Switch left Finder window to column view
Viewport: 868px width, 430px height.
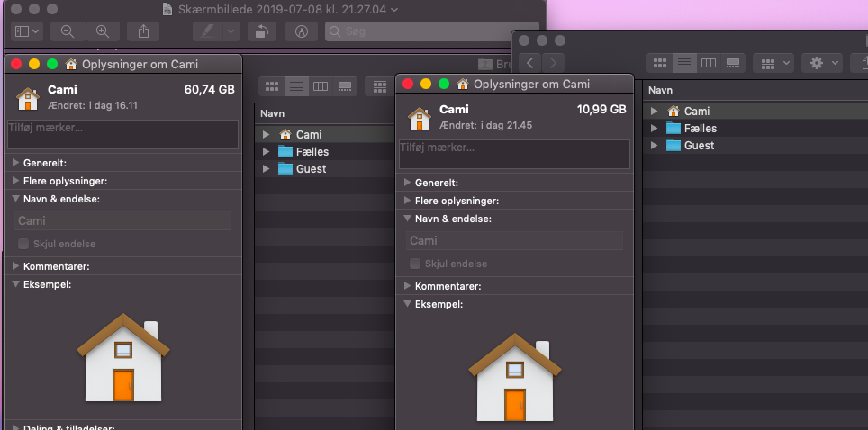321,86
